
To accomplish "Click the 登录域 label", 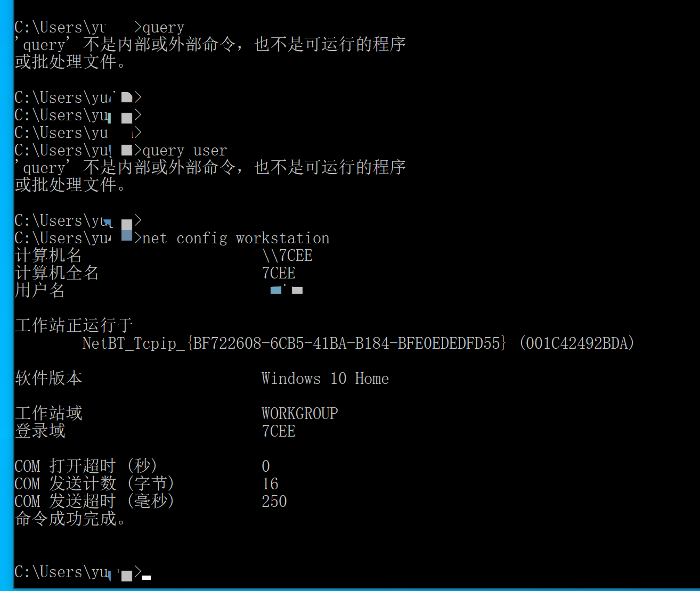I will tap(40, 431).
